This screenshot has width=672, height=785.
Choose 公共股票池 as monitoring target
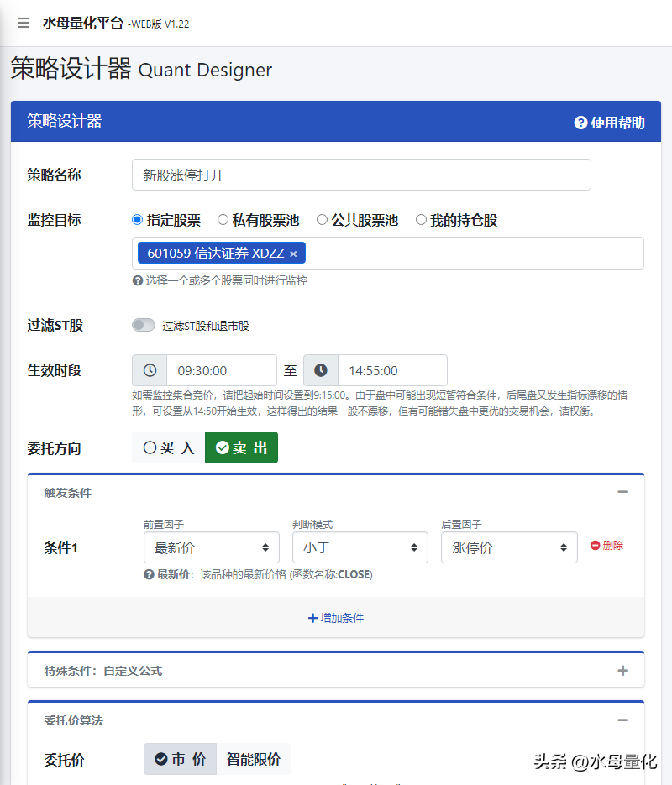tap(322, 220)
